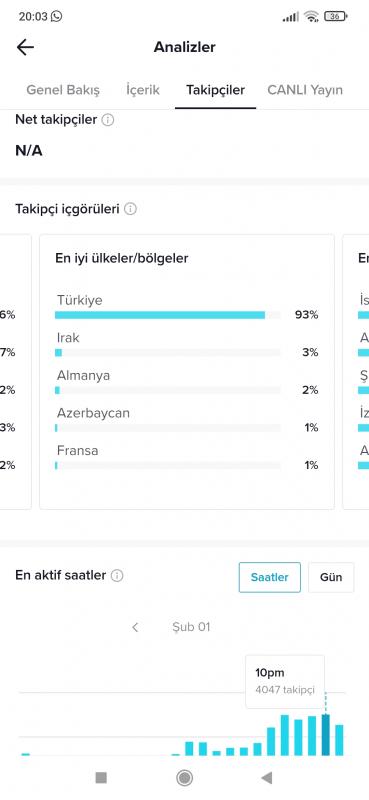The image size is (369, 800).
Task: Switch to the İçerik tab
Action: click(143, 90)
